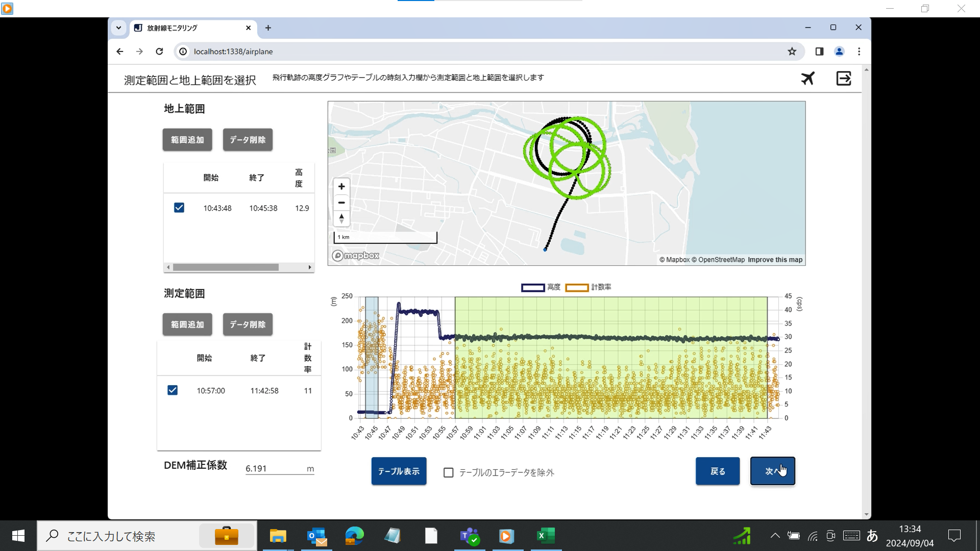
Task: Uncheck the 10:57:00 measurement range row
Action: tap(173, 390)
